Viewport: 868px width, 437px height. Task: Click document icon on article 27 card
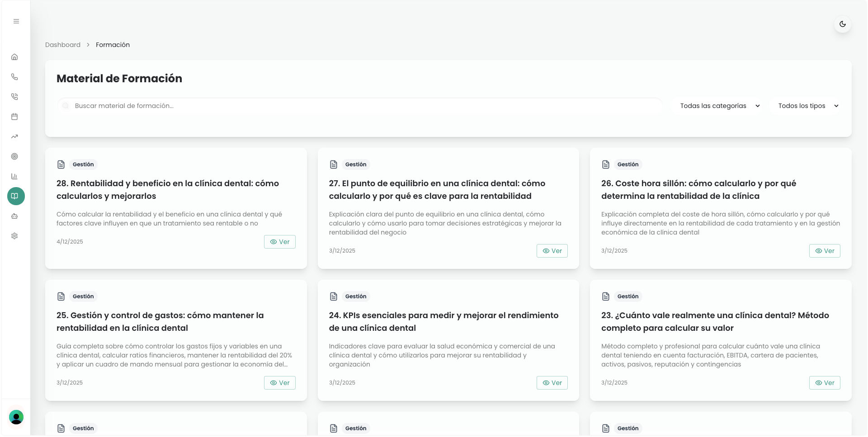(x=334, y=164)
